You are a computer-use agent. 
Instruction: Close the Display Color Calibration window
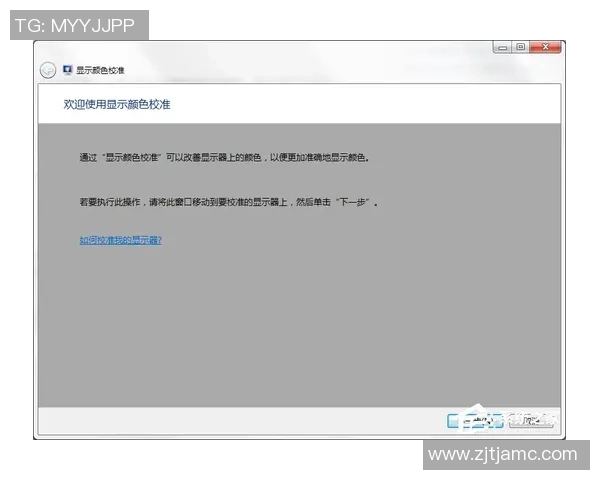546,47
